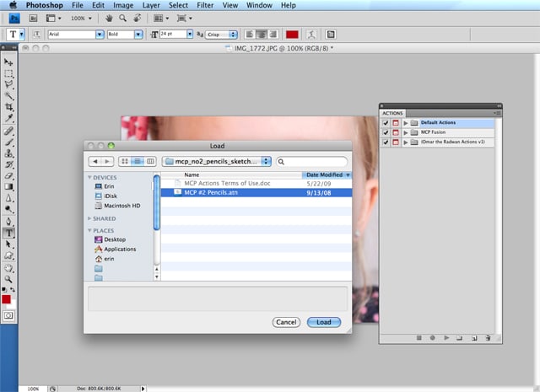This screenshot has height=392, width=540.
Task: Expand the Default Actions set
Action: tap(406, 123)
